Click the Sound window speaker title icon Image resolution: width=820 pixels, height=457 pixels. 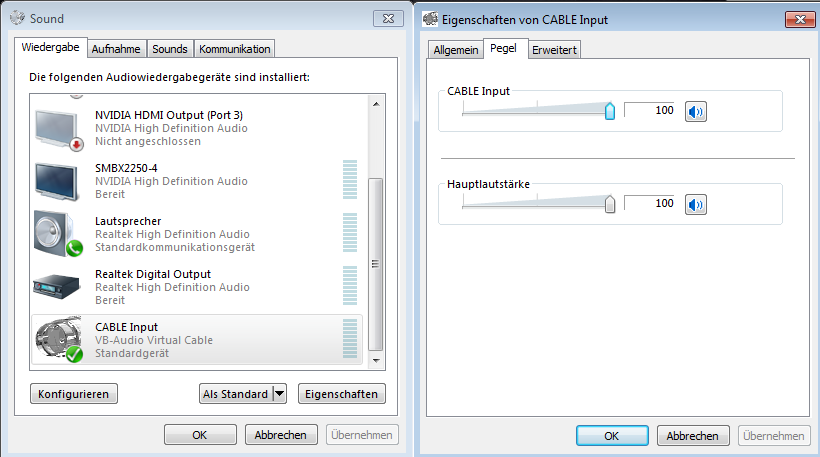coord(18,19)
